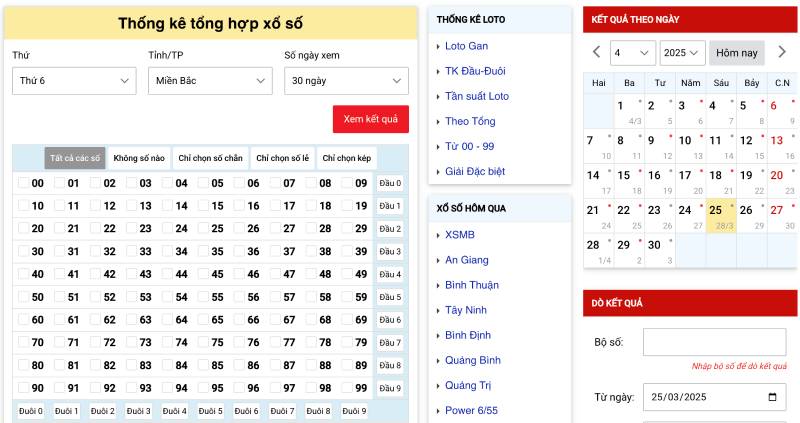
Task: Check the box for number 45
Action: [203, 274]
